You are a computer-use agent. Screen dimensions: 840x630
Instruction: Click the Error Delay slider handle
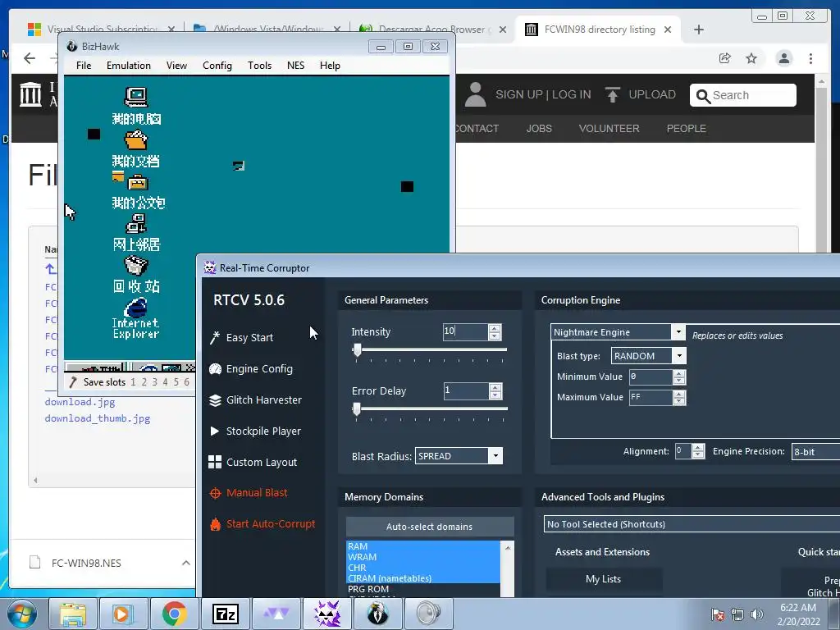[x=357, y=410]
